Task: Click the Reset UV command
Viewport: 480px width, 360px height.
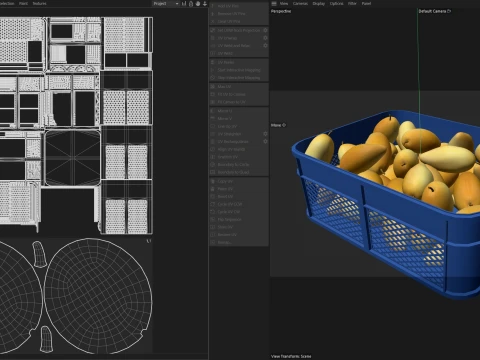Action: pyautogui.click(x=239, y=197)
